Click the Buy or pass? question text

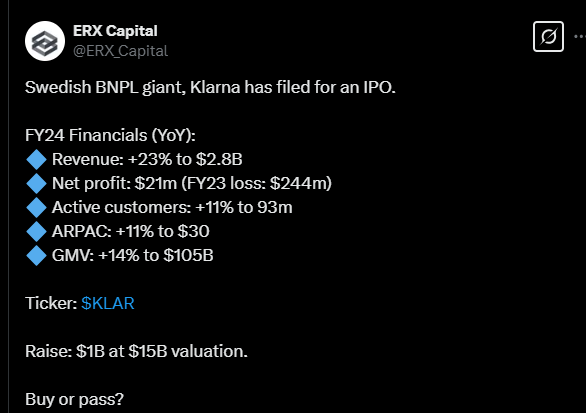(74, 400)
